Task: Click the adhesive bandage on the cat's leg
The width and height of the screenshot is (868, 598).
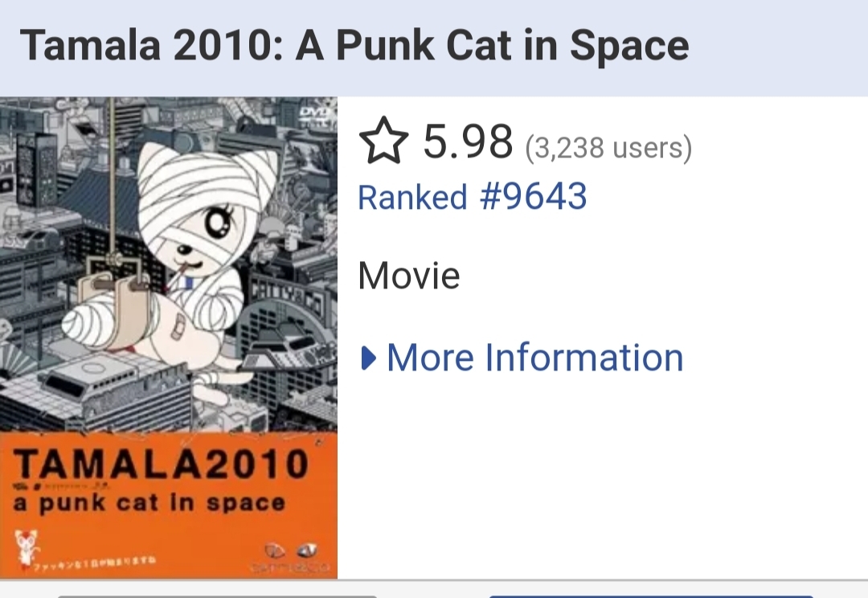Action: tap(180, 326)
